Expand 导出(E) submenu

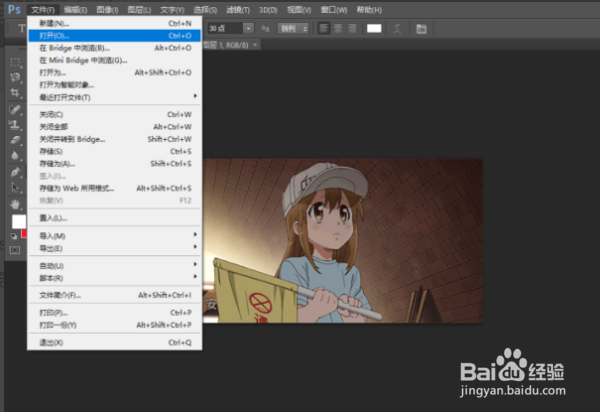(114, 248)
